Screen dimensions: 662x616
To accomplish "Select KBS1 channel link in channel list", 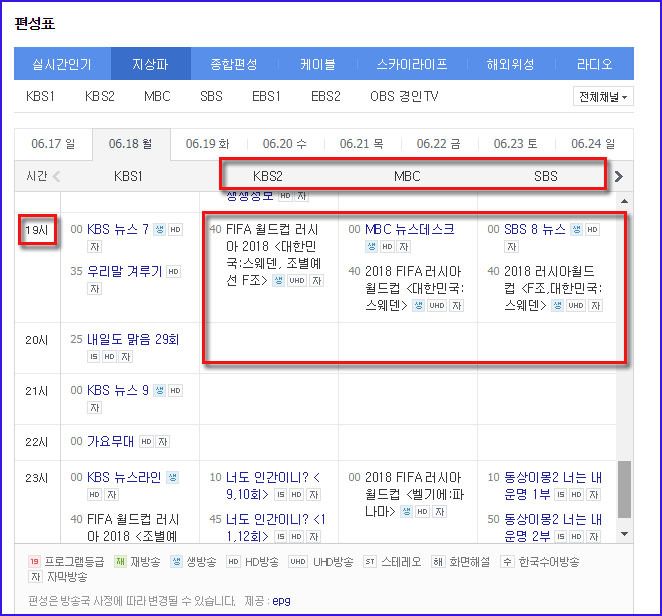I will [x=40, y=96].
